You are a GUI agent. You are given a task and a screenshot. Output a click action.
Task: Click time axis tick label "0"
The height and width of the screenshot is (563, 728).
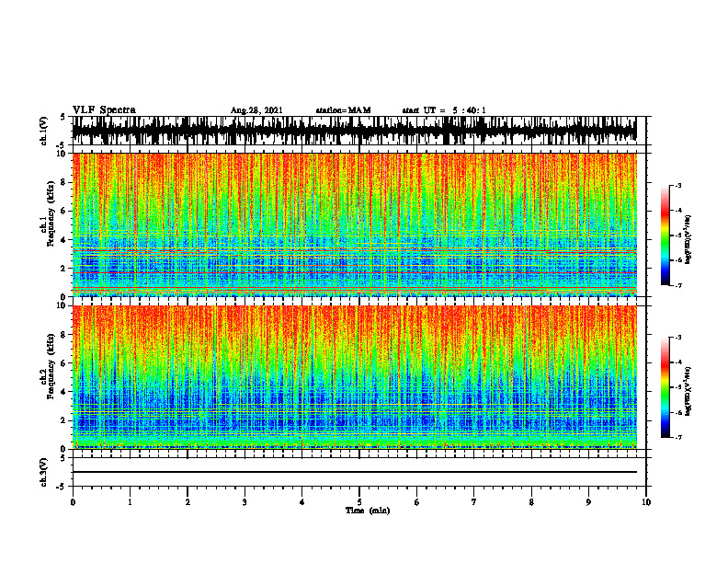point(73,502)
